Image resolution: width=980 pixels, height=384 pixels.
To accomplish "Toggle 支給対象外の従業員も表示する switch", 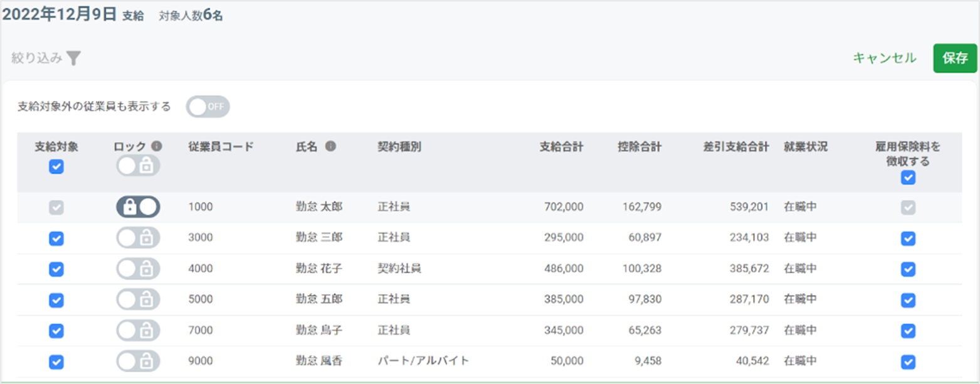I will click(208, 107).
